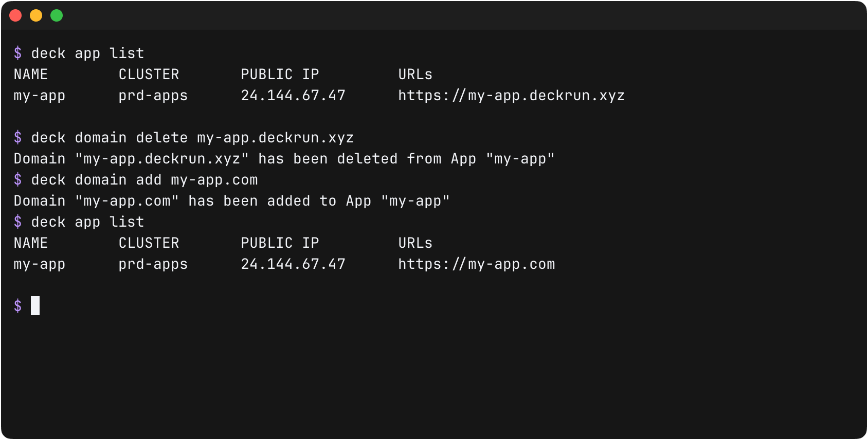Click the first CLUSTER column header
This screenshot has height=440, width=868.
(149, 75)
